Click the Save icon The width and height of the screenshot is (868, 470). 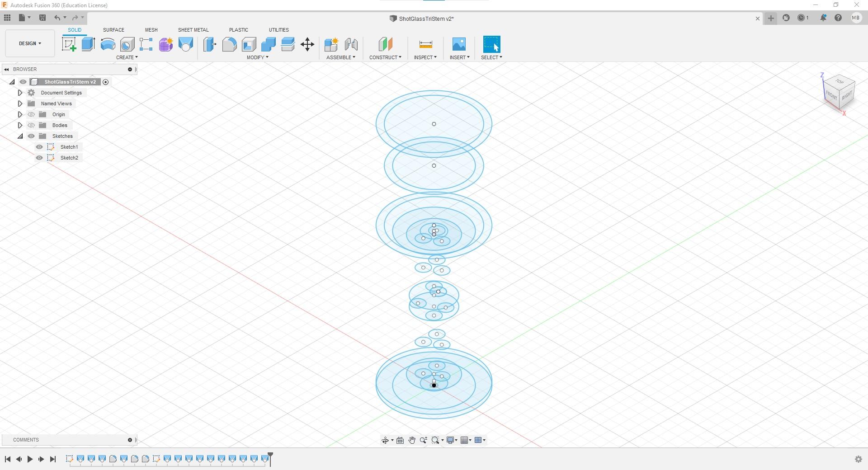point(42,18)
